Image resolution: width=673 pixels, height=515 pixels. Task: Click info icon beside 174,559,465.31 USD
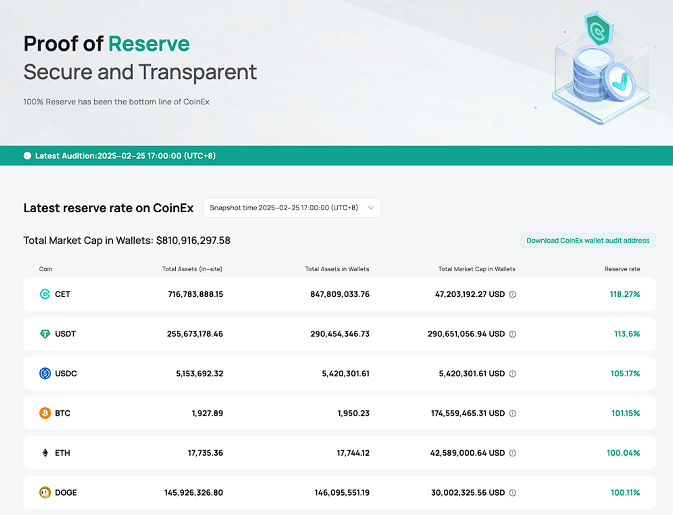pos(512,413)
